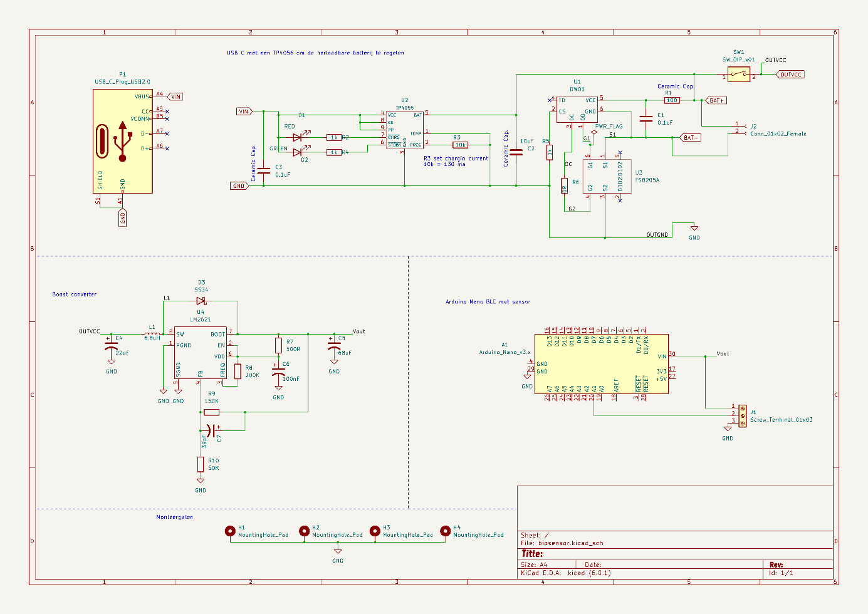Click the TP4056 charger chip U2

[x=405, y=130]
